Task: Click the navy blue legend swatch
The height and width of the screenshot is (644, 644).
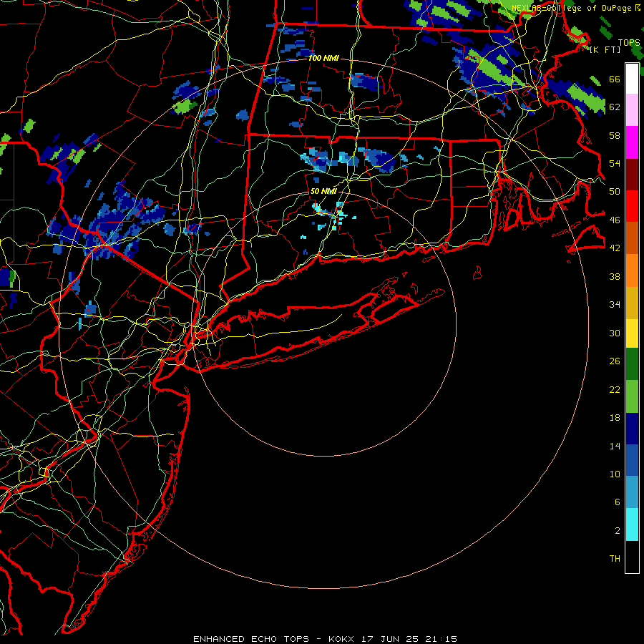Action: point(632,429)
